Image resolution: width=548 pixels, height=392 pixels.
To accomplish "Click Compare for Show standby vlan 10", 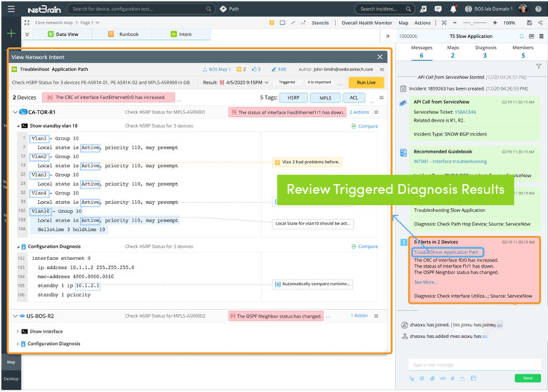I will tap(365, 126).
